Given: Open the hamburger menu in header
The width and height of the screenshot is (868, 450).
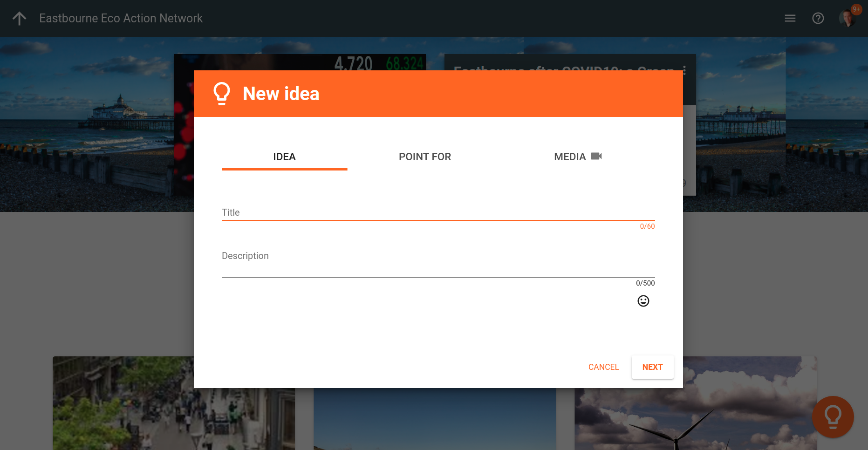Looking at the screenshot, I should pyautogui.click(x=790, y=19).
